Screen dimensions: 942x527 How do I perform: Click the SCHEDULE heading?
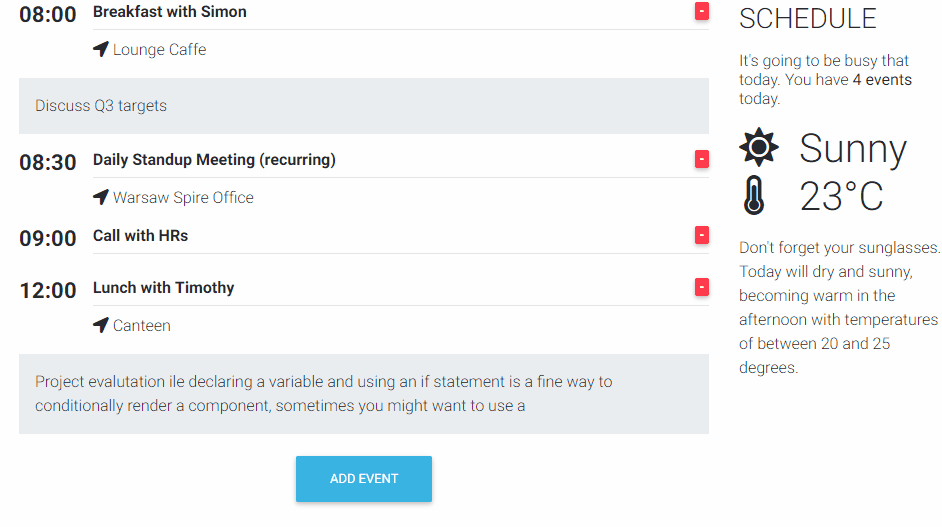[x=807, y=18]
